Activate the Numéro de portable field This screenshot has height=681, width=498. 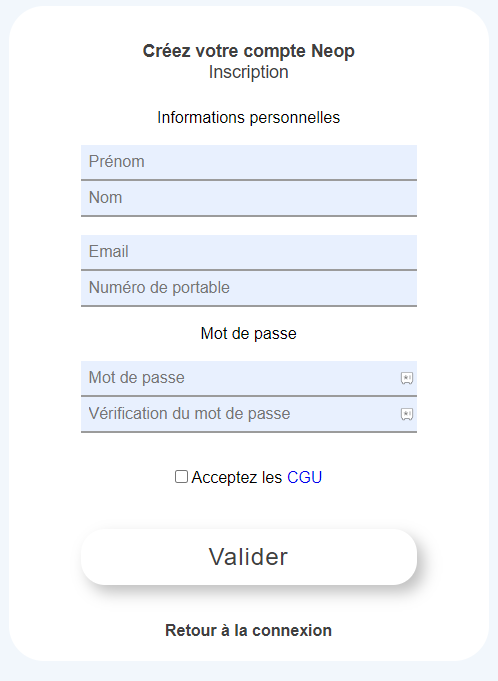pyautogui.click(x=249, y=288)
